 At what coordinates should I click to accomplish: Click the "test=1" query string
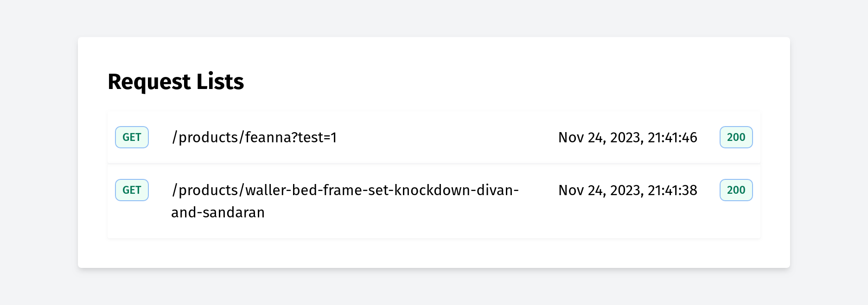point(317,138)
